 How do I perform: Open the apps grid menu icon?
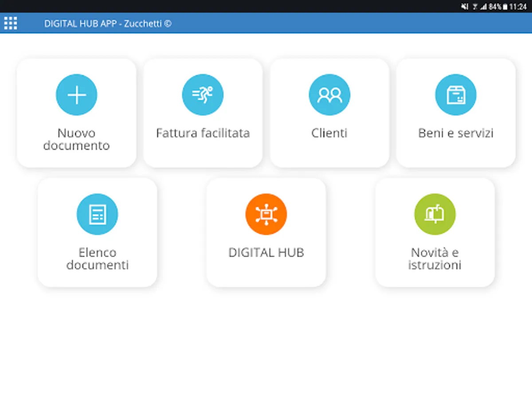point(10,23)
